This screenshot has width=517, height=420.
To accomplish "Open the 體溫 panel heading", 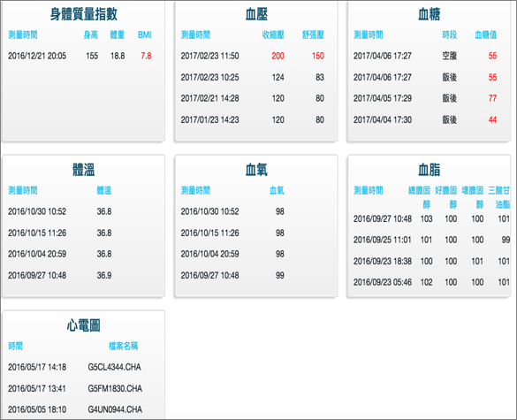I will (83, 170).
